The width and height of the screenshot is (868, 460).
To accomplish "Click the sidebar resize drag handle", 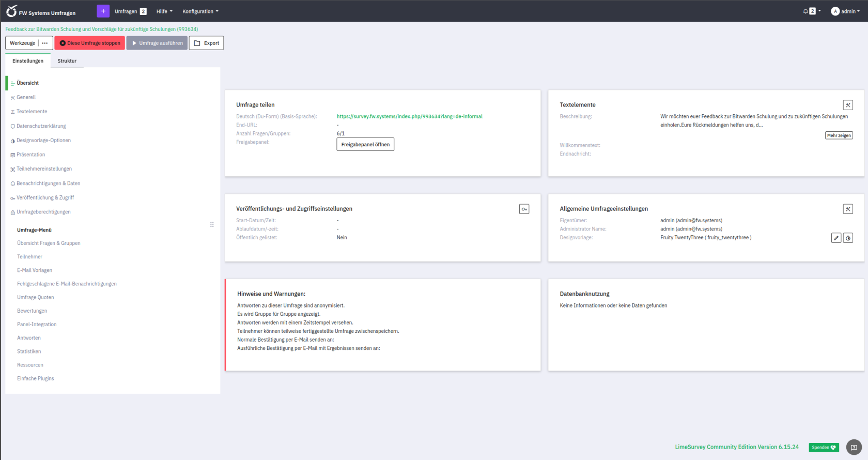I will pyautogui.click(x=212, y=224).
